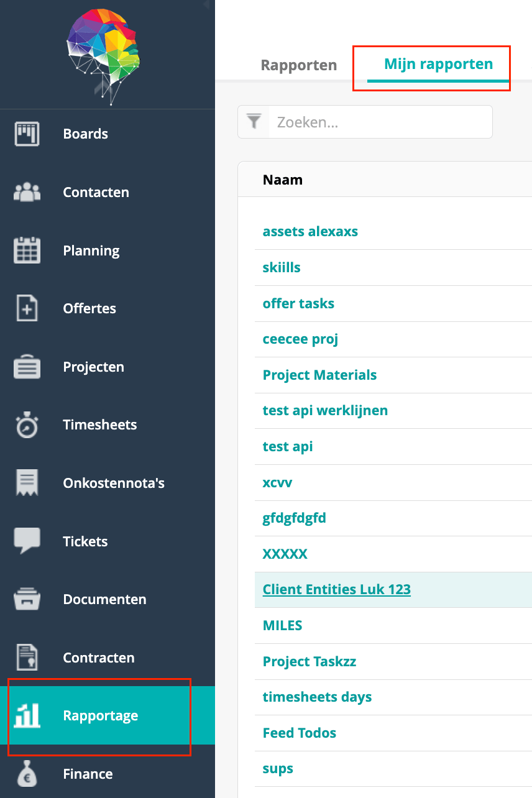Open the offer tasks report
This screenshot has height=798, width=532.
[298, 304]
